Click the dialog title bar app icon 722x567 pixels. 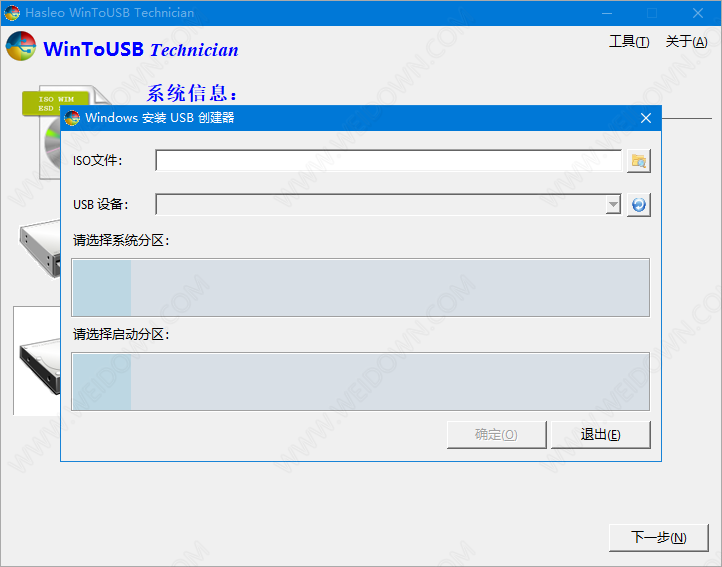[x=72, y=118]
